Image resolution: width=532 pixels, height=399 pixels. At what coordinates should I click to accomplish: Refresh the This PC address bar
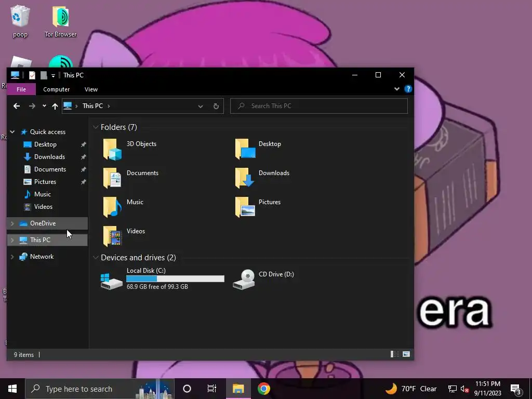tap(216, 106)
